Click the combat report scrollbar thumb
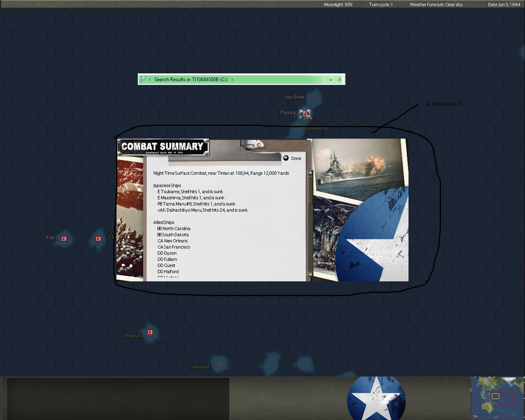Viewport: 525px width, 420px height. (310, 191)
